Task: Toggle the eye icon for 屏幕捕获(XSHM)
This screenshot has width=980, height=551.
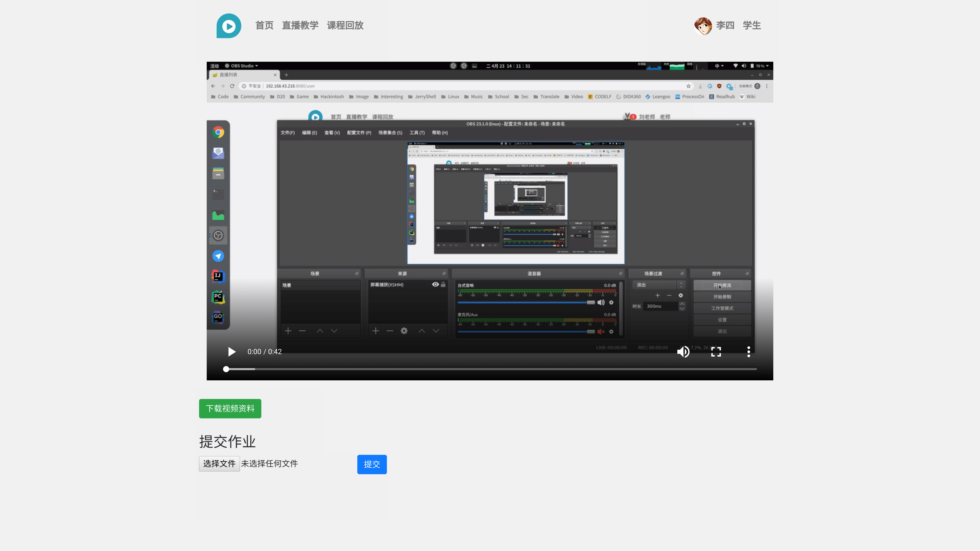Action: 435,284
